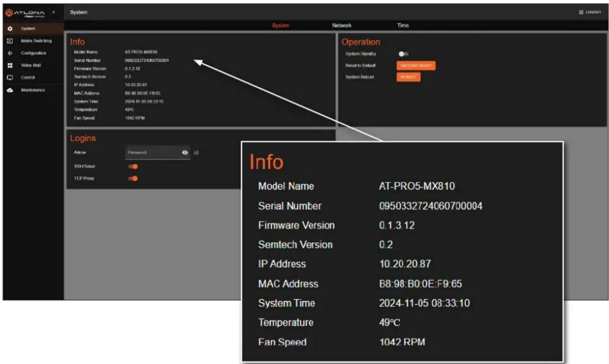Disable the SSH/Telnet switch
The height and width of the screenshot is (364, 609).
[133, 166]
